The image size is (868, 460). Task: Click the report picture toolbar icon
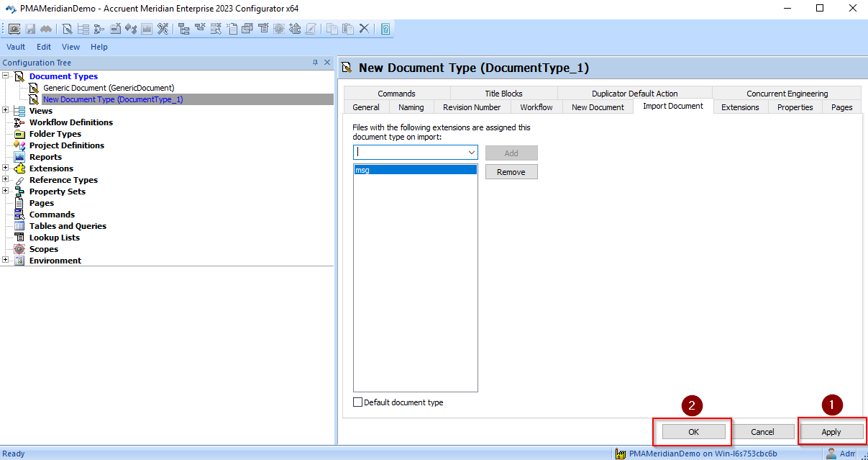(147, 29)
